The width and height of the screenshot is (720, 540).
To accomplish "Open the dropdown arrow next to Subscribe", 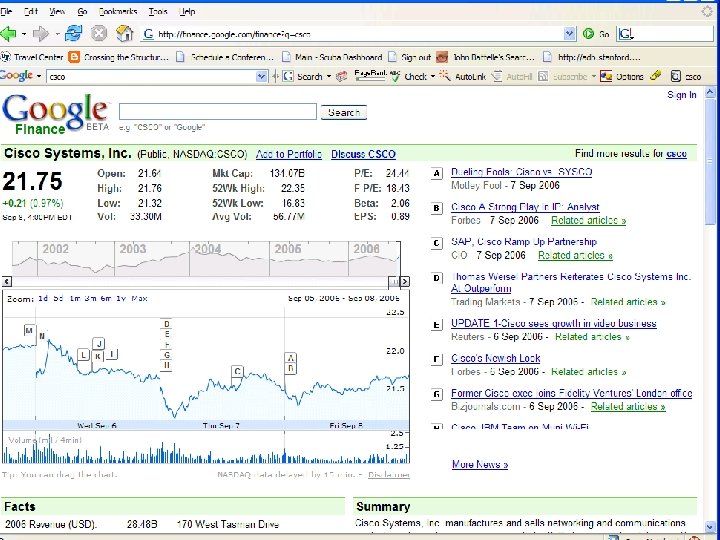I will pos(593,76).
